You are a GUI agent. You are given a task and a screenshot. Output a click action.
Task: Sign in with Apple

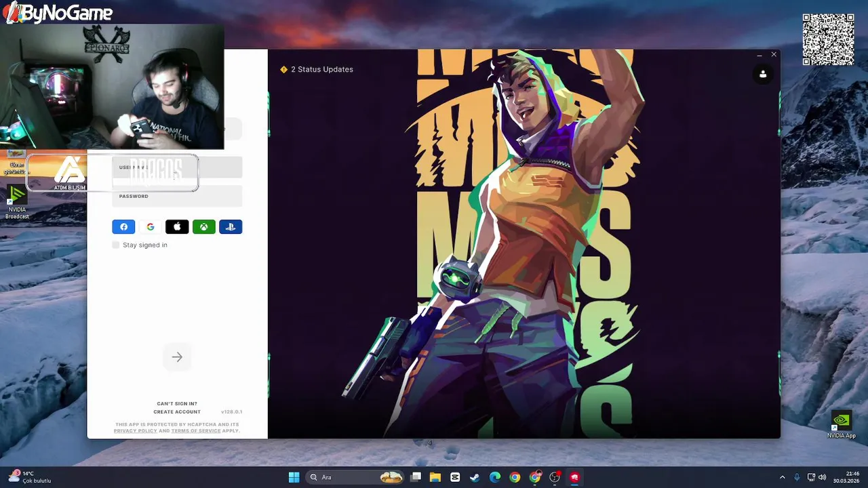pyautogui.click(x=177, y=227)
